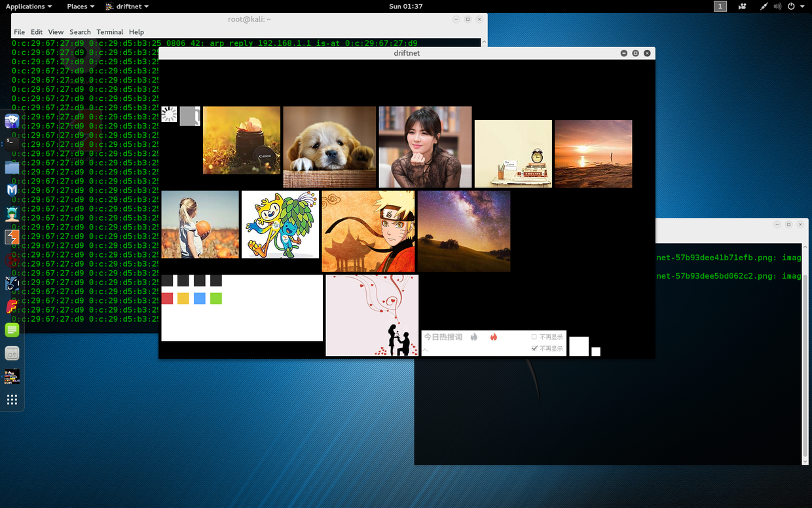The width and height of the screenshot is (812, 508).
Task: Click the 今日热搜词 captured image
Action: pos(494,343)
